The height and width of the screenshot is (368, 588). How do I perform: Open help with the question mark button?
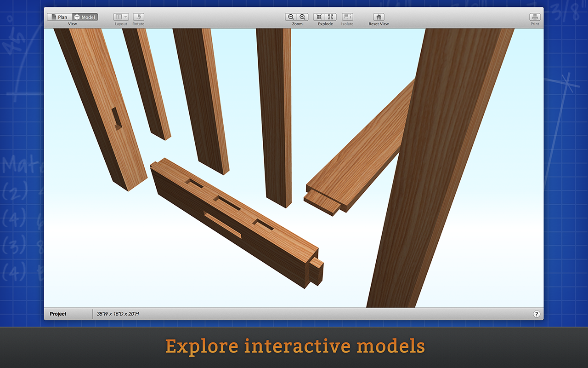537,314
